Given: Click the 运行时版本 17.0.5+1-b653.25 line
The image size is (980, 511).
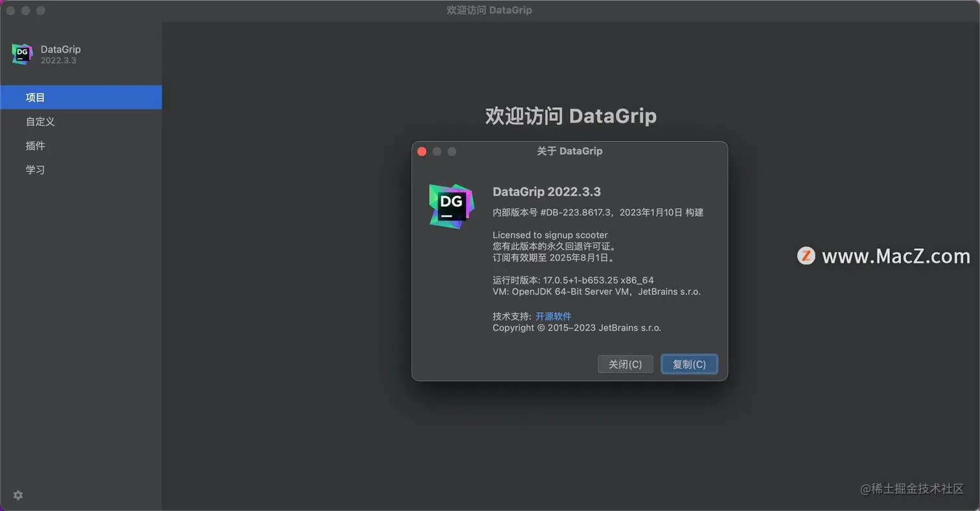Looking at the screenshot, I should point(574,280).
